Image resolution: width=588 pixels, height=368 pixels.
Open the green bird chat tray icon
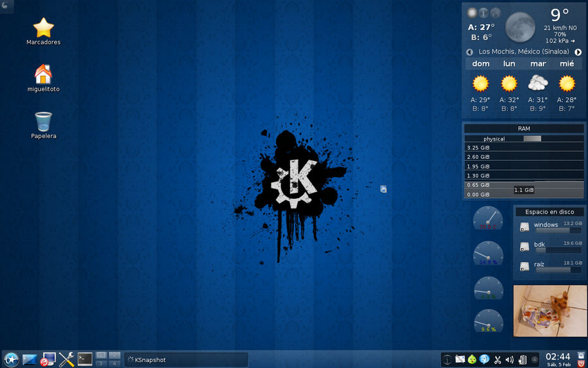(x=472, y=360)
